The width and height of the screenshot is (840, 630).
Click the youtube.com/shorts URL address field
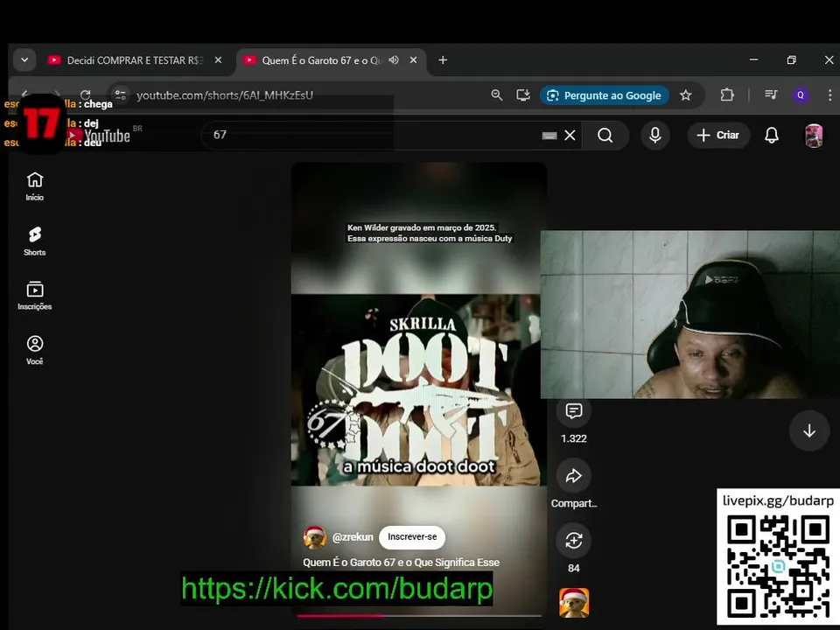point(225,95)
